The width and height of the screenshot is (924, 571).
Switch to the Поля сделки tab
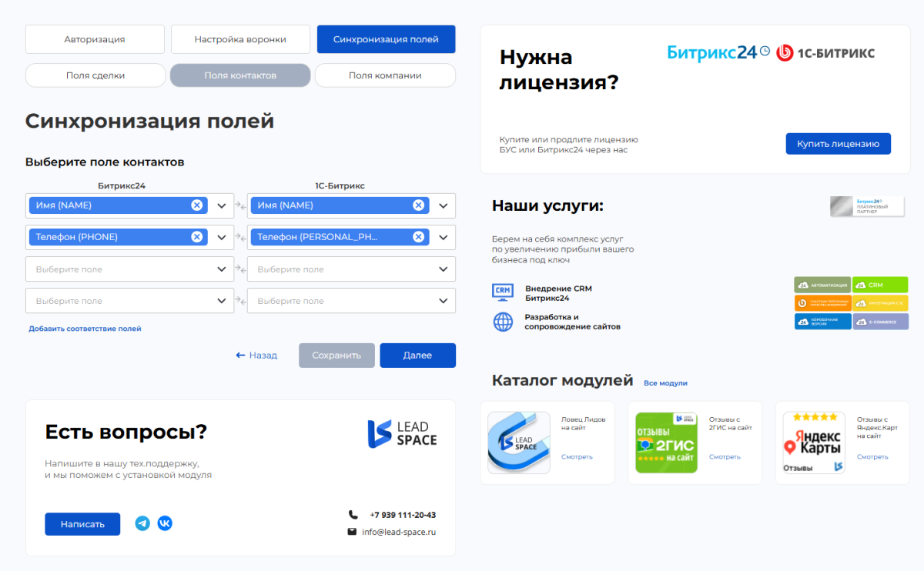click(x=95, y=75)
